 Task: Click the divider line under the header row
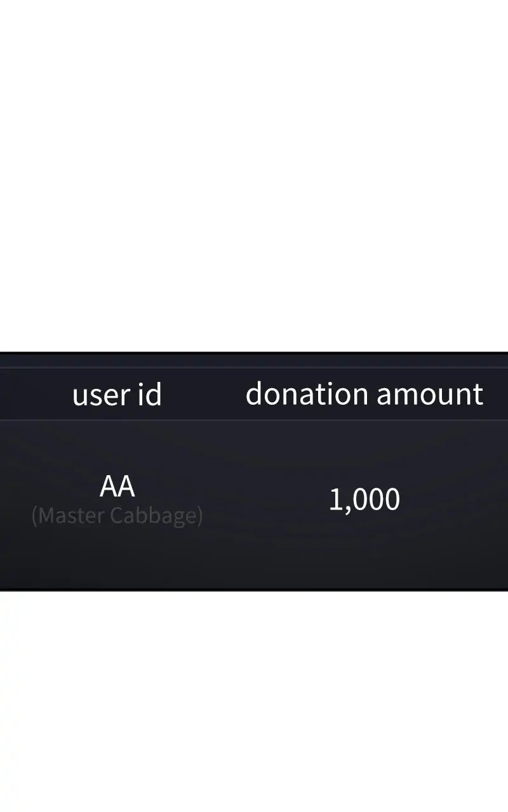point(254,419)
